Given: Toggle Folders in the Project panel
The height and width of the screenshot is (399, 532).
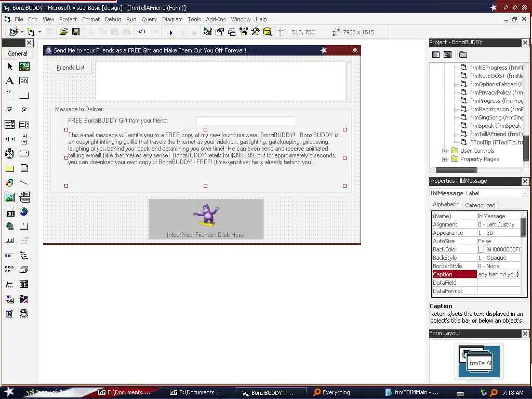Looking at the screenshot, I should pos(463,55).
